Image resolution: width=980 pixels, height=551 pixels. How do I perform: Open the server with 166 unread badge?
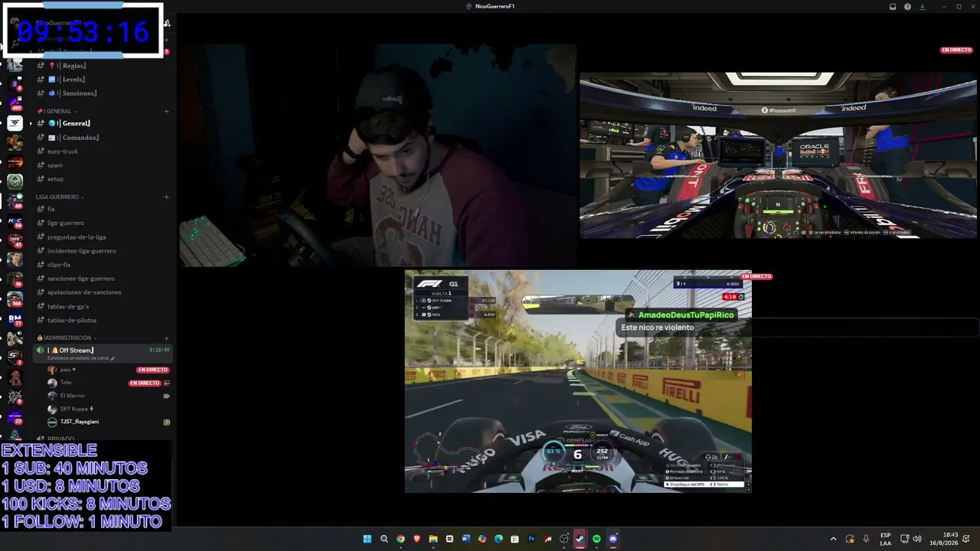(x=15, y=299)
